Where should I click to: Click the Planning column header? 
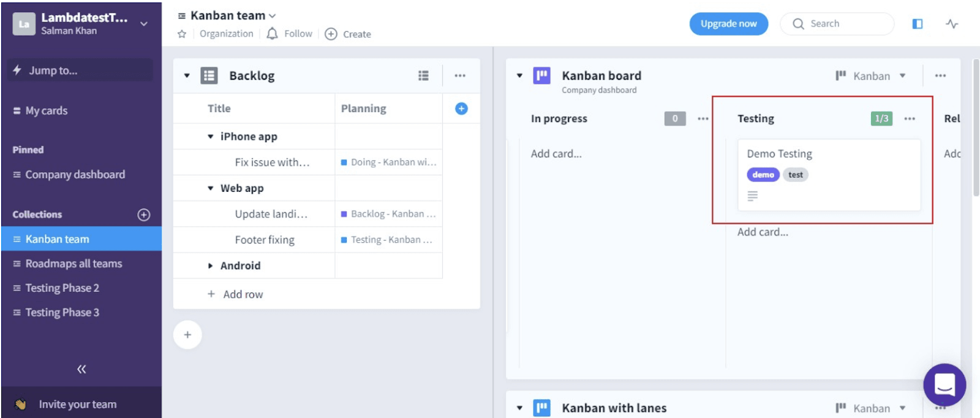coord(364,108)
